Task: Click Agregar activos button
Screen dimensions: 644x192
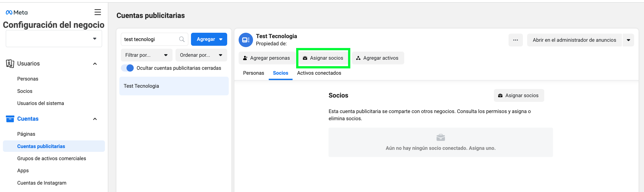Action: [378, 58]
